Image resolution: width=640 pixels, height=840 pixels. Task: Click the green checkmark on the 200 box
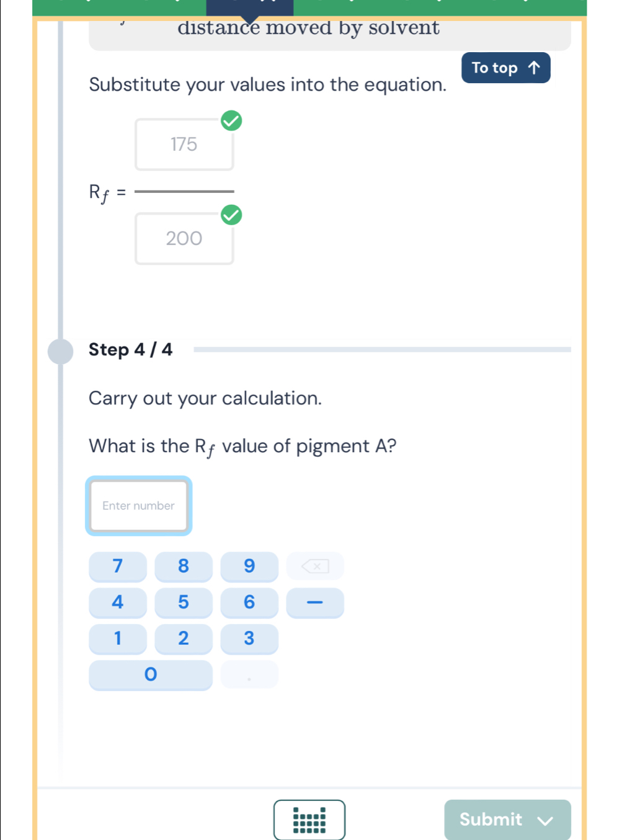click(232, 215)
